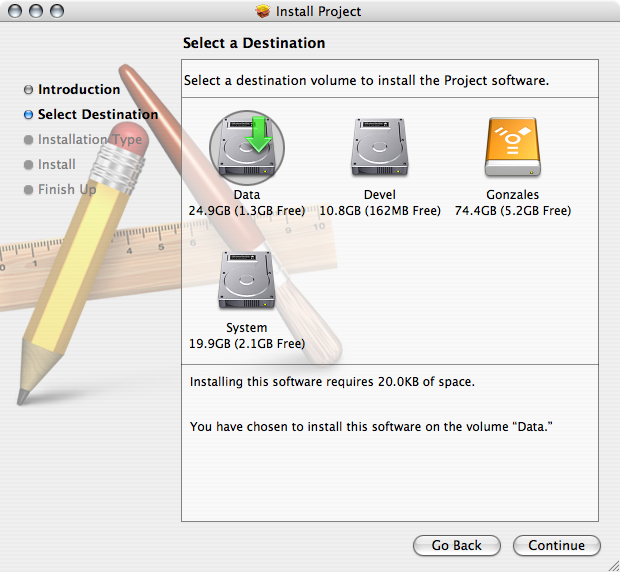Choose the Devel hard drive icon

click(379, 148)
